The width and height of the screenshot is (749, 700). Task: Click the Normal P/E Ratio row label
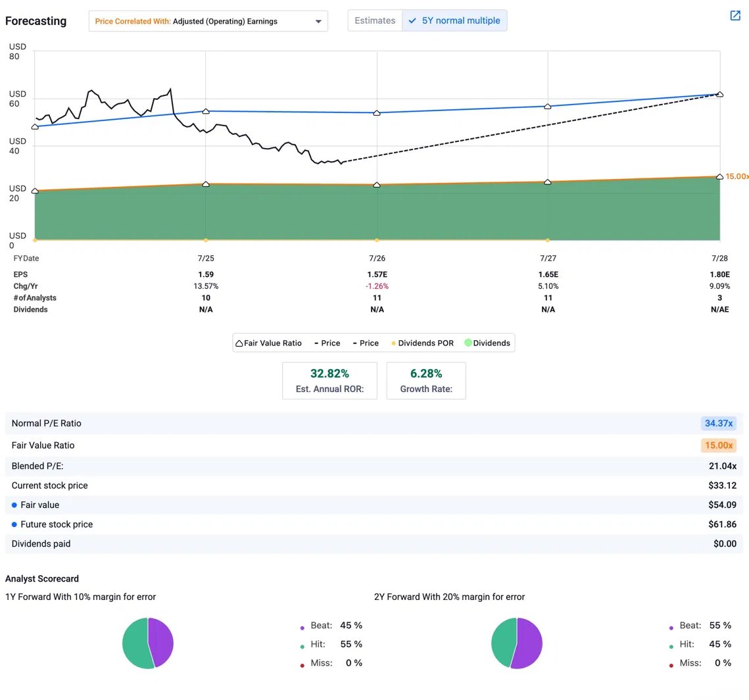click(46, 423)
